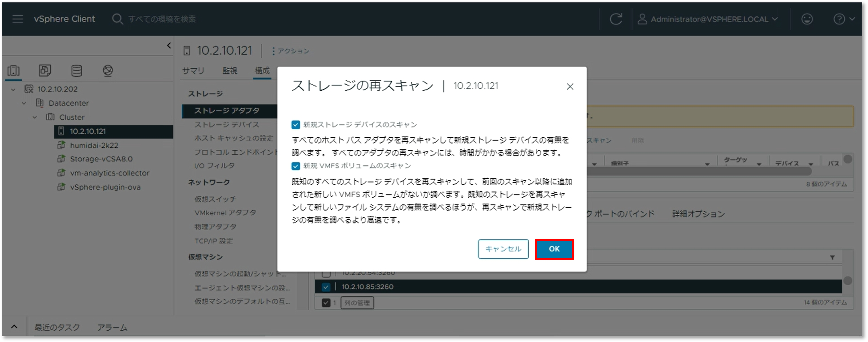Switch to Networking inventory view icon

(108, 70)
